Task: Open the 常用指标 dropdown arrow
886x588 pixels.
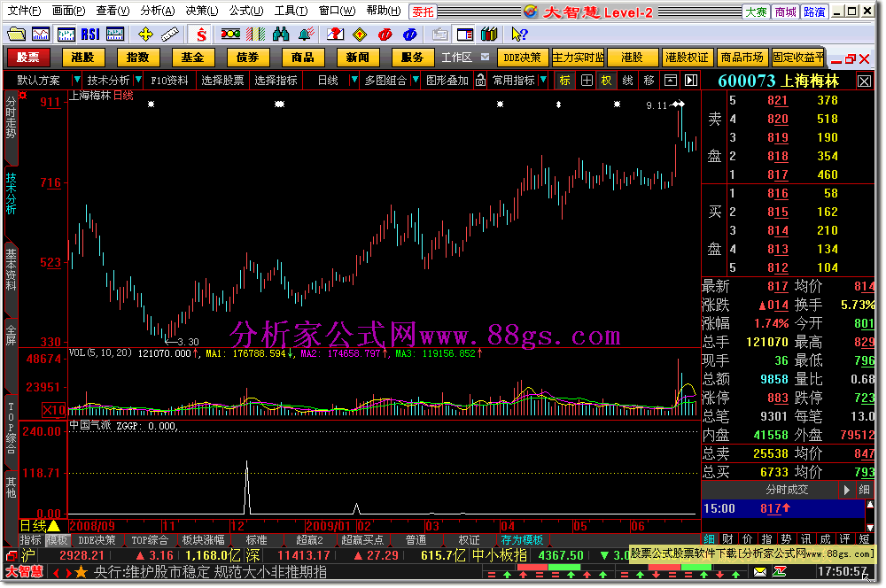Action: click(543, 81)
